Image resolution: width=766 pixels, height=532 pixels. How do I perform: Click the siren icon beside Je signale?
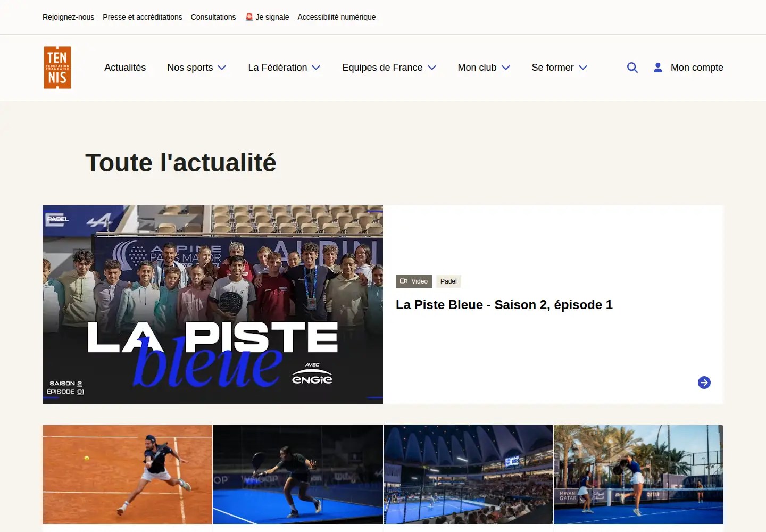point(249,17)
